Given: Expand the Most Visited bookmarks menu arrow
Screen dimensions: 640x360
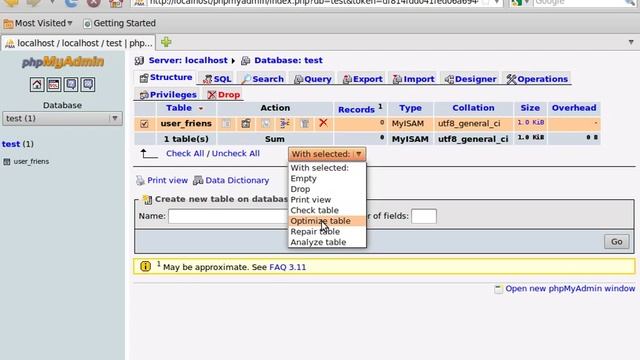Looking at the screenshot, I should pyautogui.click(x=70, y=23).
